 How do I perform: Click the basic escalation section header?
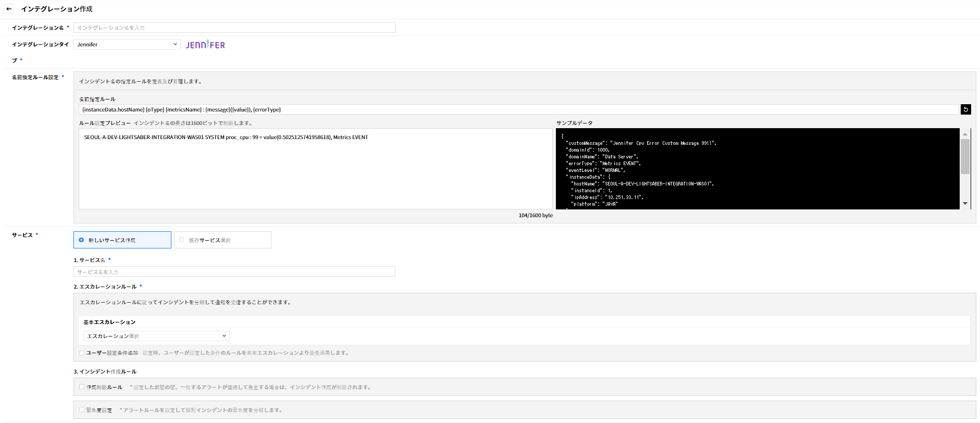point(109,322)
